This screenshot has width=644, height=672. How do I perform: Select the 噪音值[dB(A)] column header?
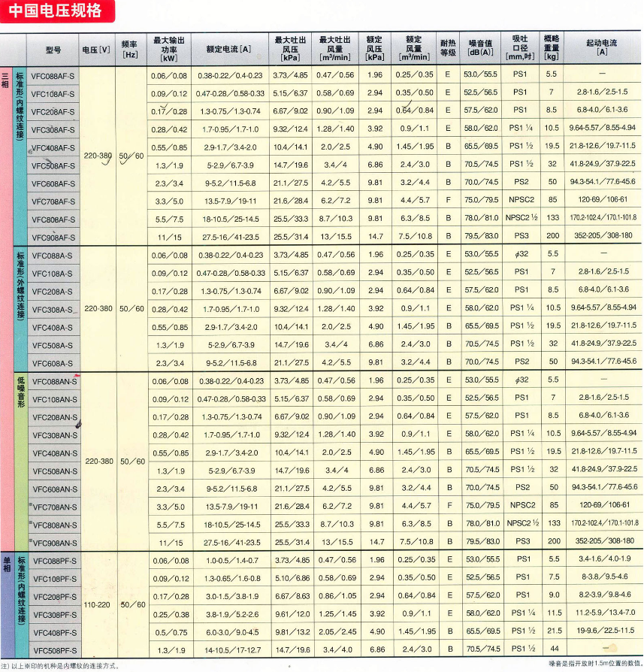(480, 50)
